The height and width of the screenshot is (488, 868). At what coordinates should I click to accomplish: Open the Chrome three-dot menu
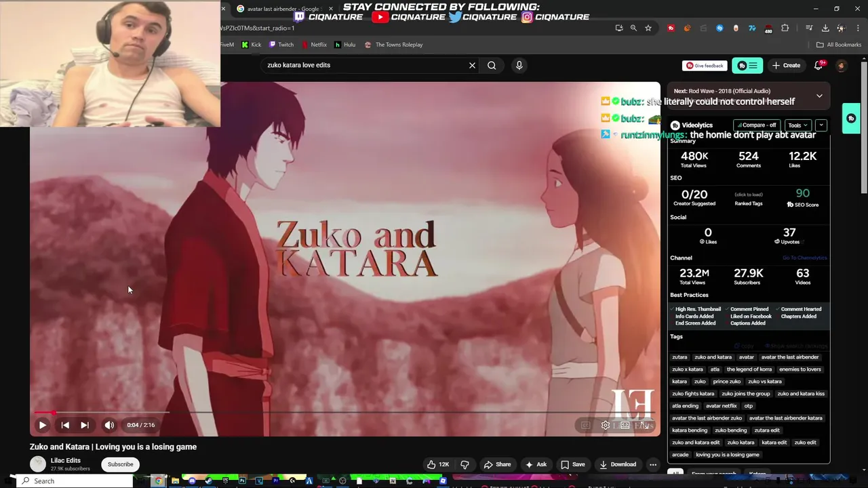click(856, 28)
